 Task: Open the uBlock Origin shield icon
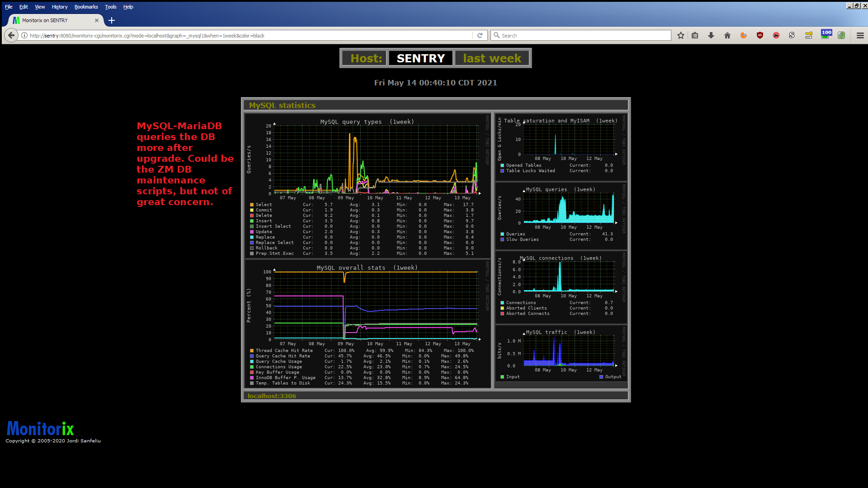760,35
